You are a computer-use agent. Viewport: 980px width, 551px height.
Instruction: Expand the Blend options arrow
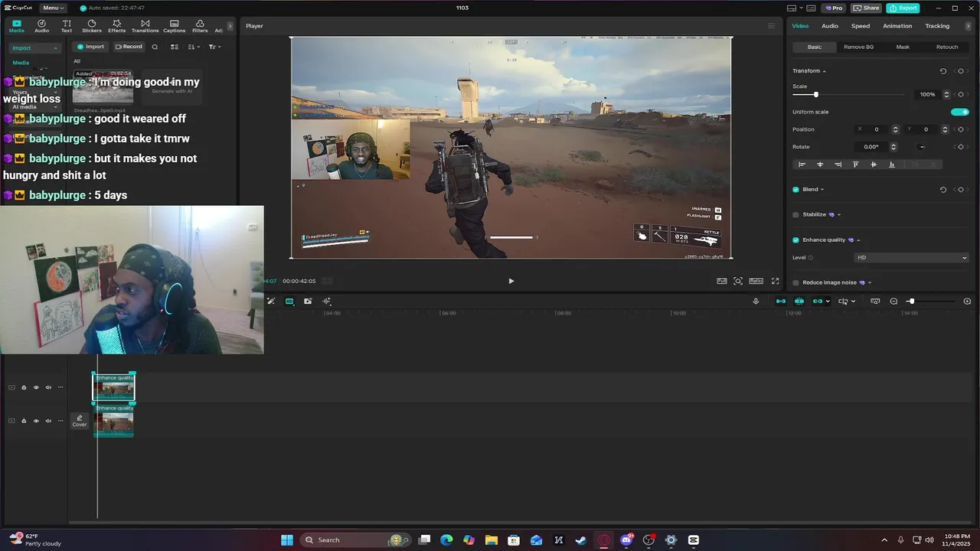coord(822,190)
